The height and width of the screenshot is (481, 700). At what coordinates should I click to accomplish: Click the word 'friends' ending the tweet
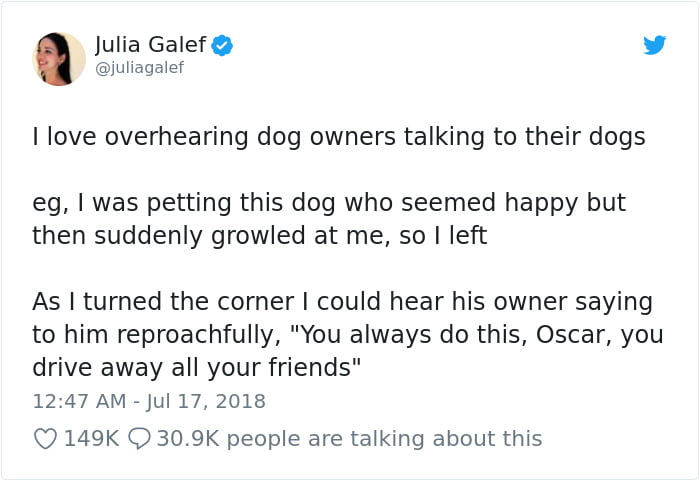point(310,367)
